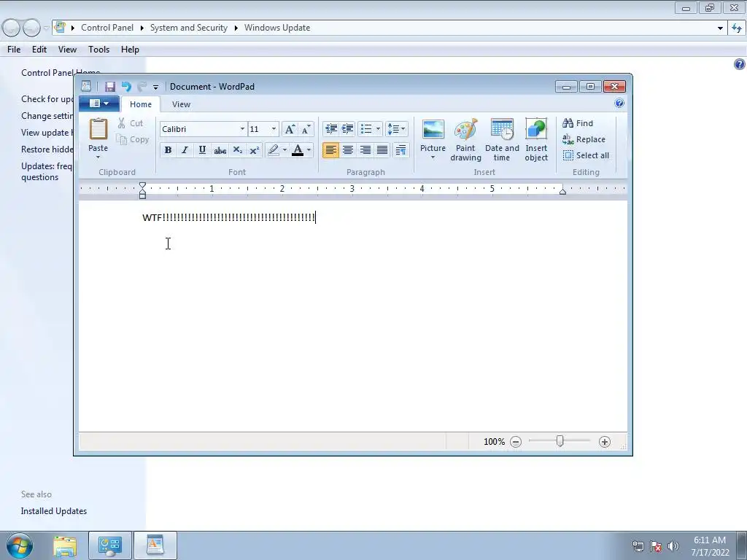This screenshot has width=747, height=560.
Task: Select Align text left
Action: click(330, 150)
